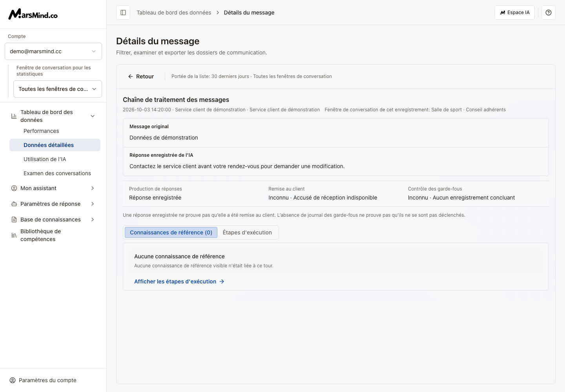Open the demo@marsmind.cc account dropdown

tap(53, 51)
